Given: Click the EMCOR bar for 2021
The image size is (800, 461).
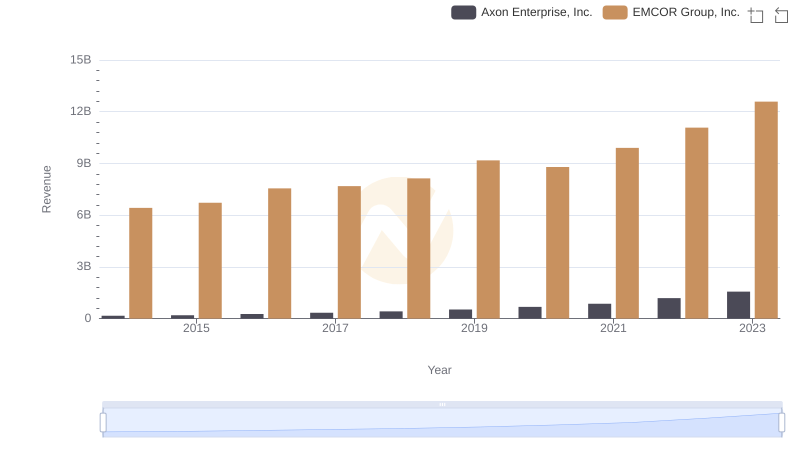Looking at the screenshot, I should tap(627, 233).
